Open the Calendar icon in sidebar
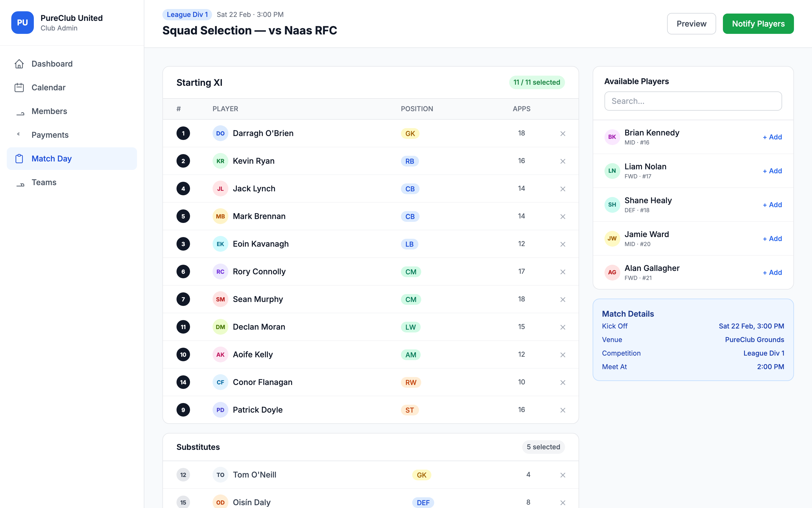This screenshot has width=812, height=508. point(19,87)
